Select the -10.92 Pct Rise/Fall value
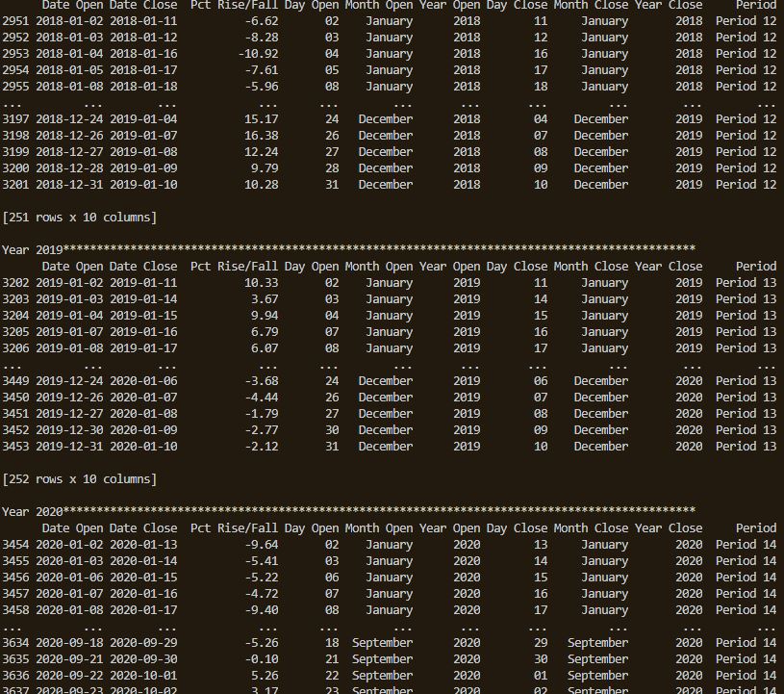 click(258, 54)
